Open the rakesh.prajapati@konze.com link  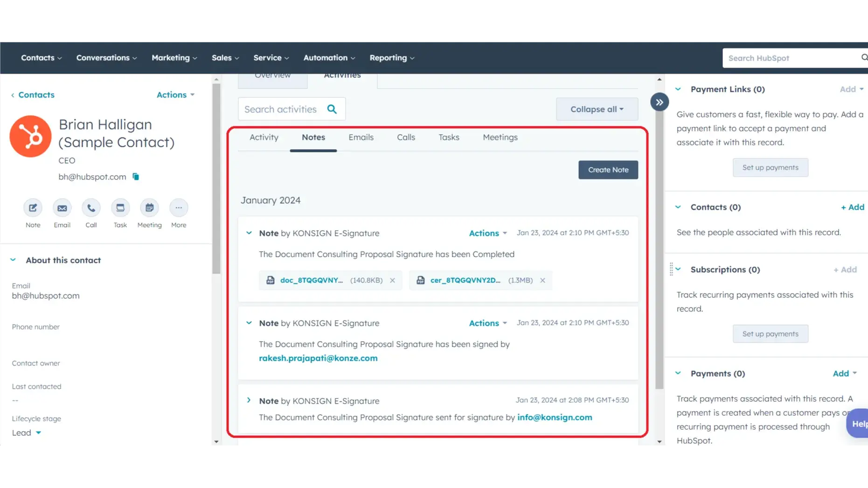[x=318, y=358]
